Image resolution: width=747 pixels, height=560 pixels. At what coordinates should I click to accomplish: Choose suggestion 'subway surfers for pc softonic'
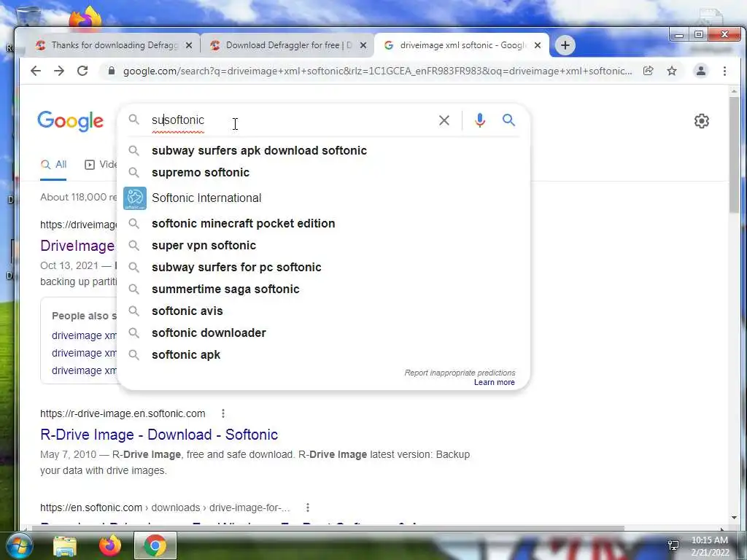tap(323, 267)
